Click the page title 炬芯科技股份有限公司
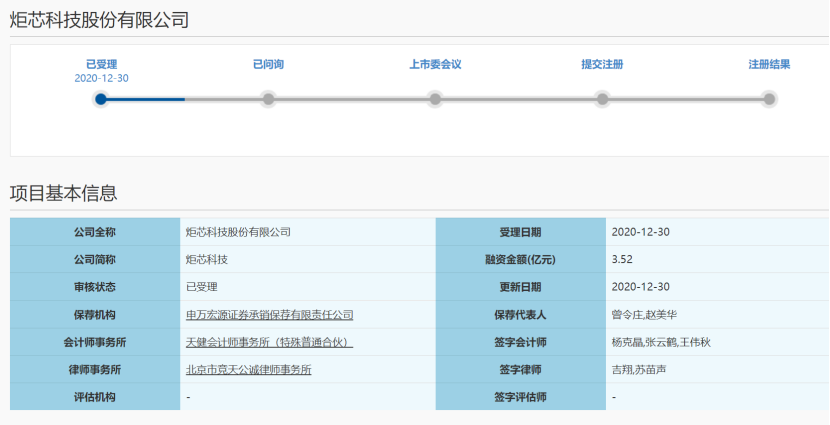This screenshot has width=830, height=425. click(99, 20)
